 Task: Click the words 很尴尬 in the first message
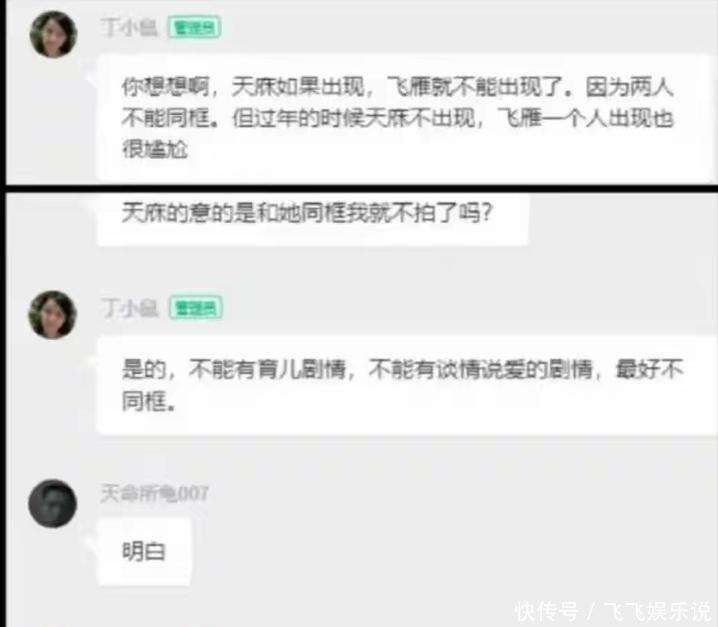[x=155, y=149]
